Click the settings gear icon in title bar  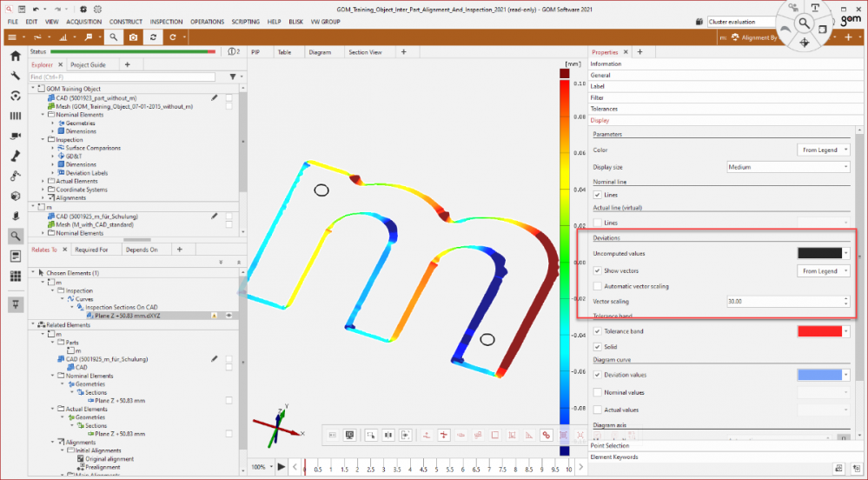[82, 9]
